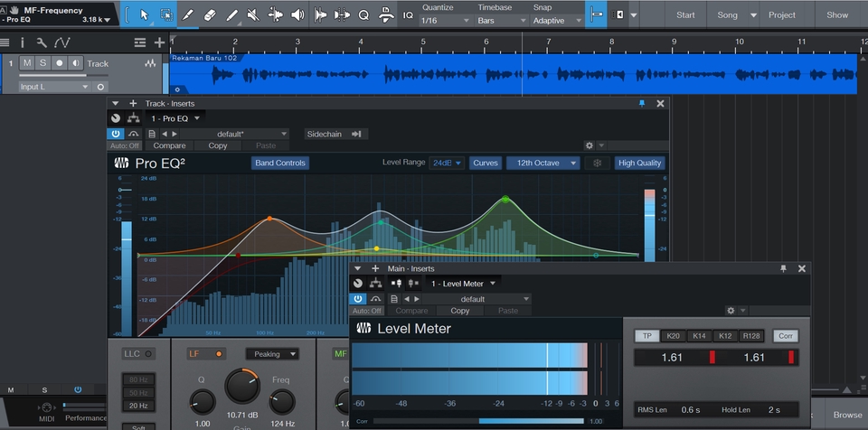Toggle input monitoring on Track 1
This screenshot has width=868, height=430.
click(75, 63)
